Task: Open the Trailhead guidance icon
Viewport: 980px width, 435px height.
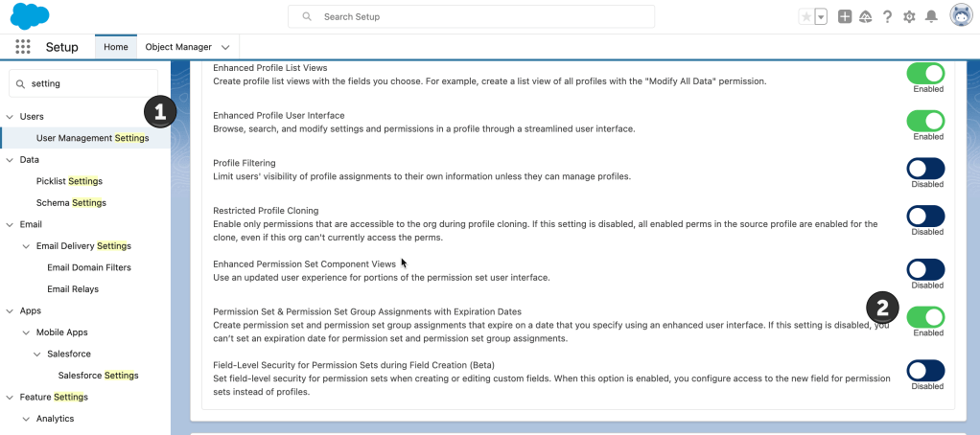Action: point(866,16)
